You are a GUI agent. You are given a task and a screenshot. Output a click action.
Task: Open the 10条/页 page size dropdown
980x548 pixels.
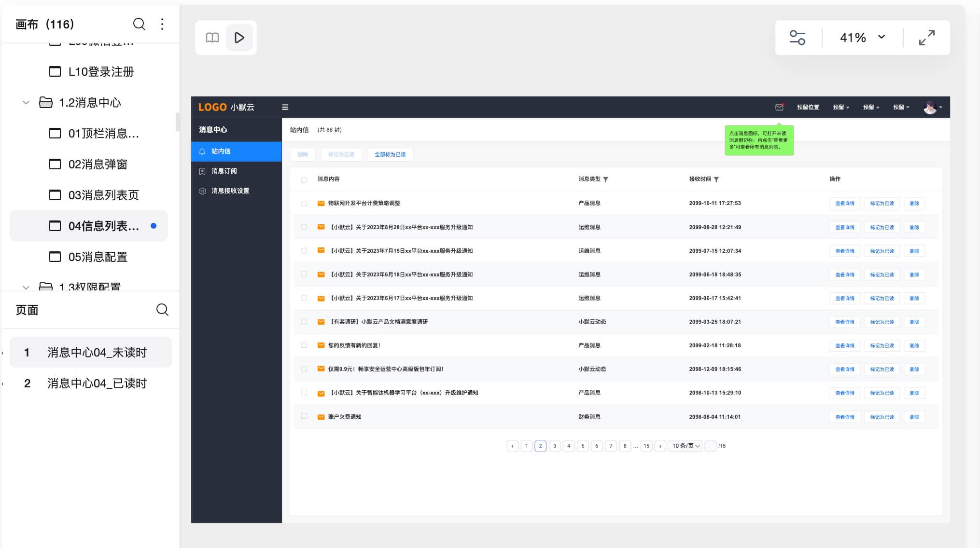tap(685, 446)
